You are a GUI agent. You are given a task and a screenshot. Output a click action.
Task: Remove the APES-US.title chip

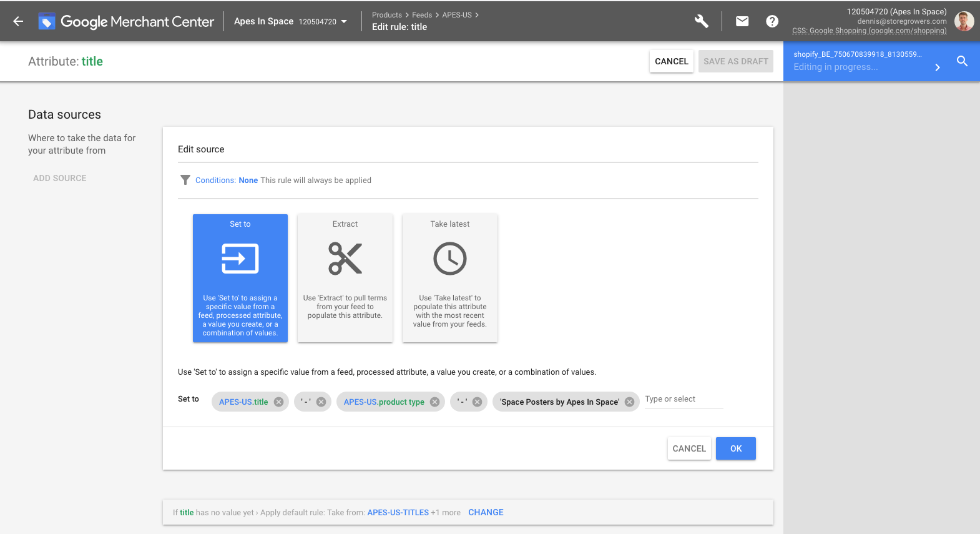point(278,402)
